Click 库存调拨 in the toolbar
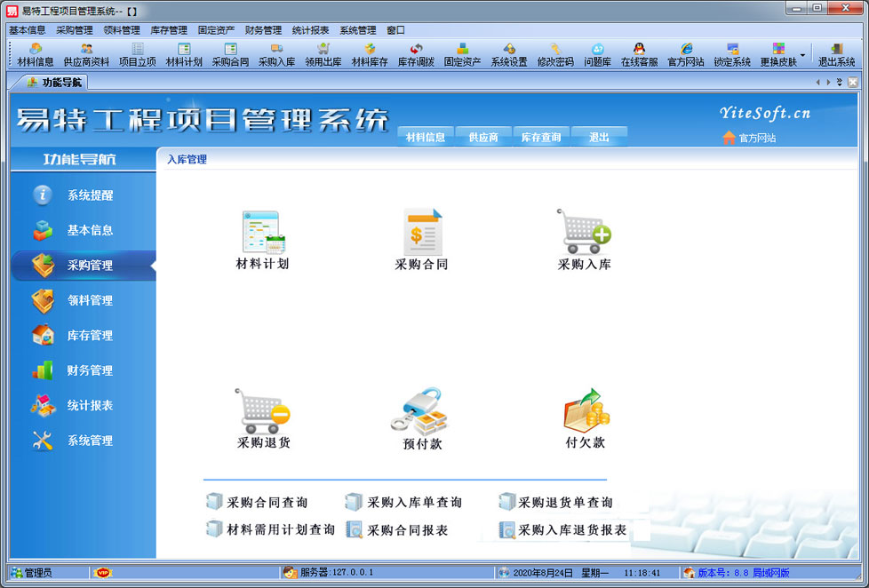869x588 pixels. pos(416,55)
